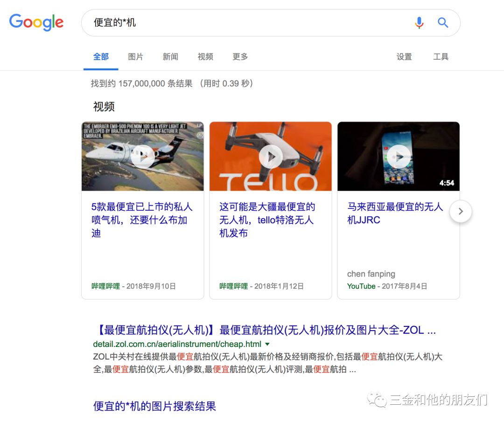
Task: Switch to the 视频 tab
Action: pos(205,57)
